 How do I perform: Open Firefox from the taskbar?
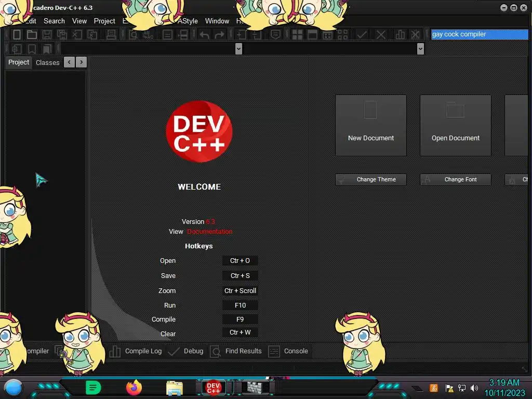134,388
